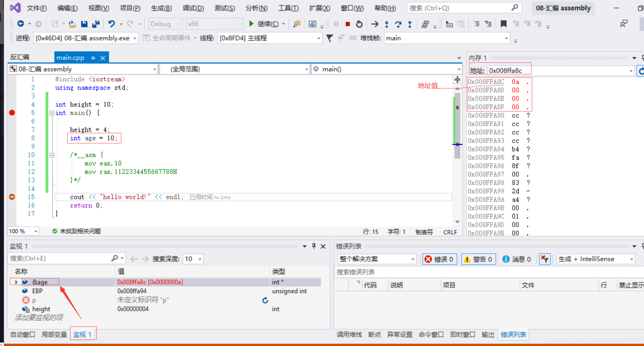Click the search magnifier in title bar
This screenshot has width=644, height=346.
(515, 8)
